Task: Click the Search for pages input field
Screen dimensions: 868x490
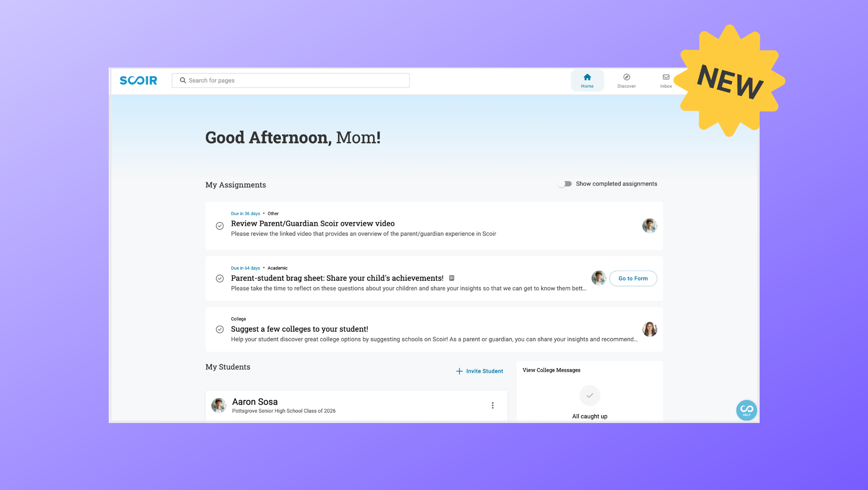Action: coord(290,80)
